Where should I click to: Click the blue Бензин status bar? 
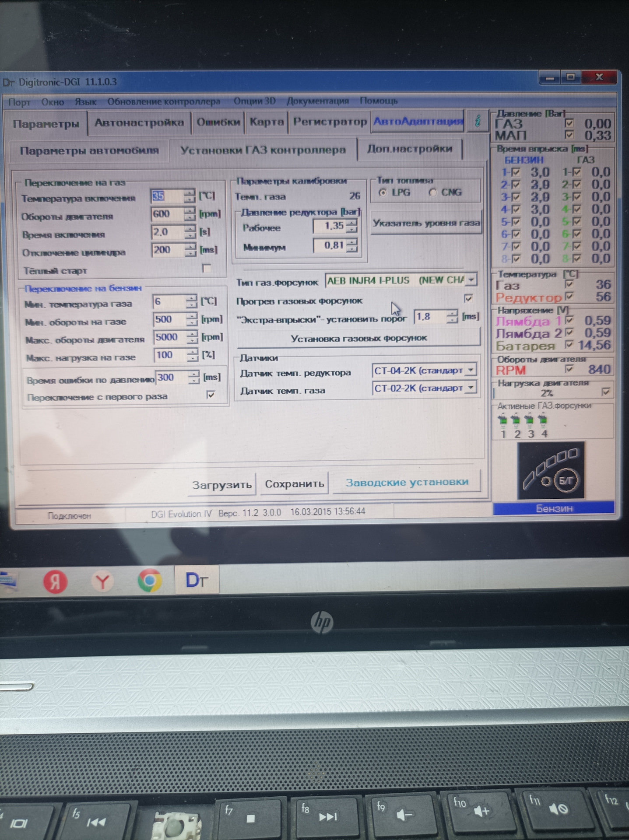(x=554, y=508)
